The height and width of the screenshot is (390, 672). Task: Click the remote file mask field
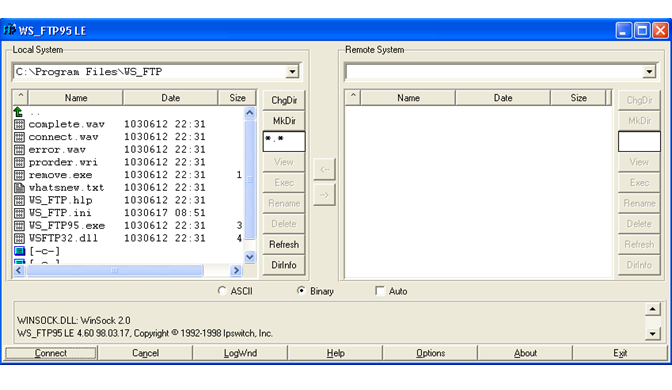[x=639, y=141]
